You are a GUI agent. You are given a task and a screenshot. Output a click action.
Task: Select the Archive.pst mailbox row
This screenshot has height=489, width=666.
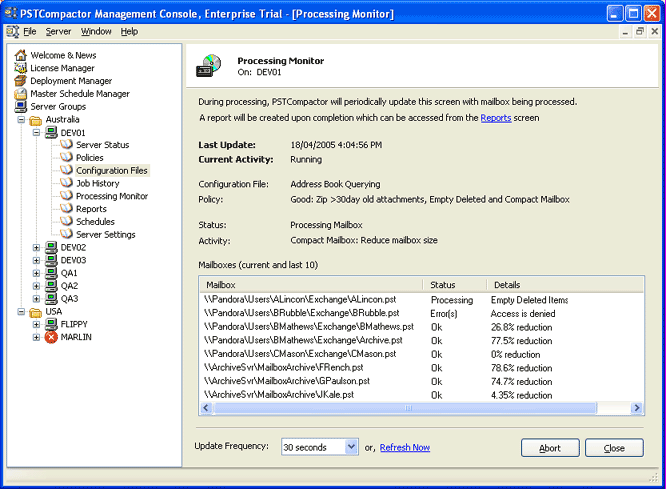click(x=421, y=340)
